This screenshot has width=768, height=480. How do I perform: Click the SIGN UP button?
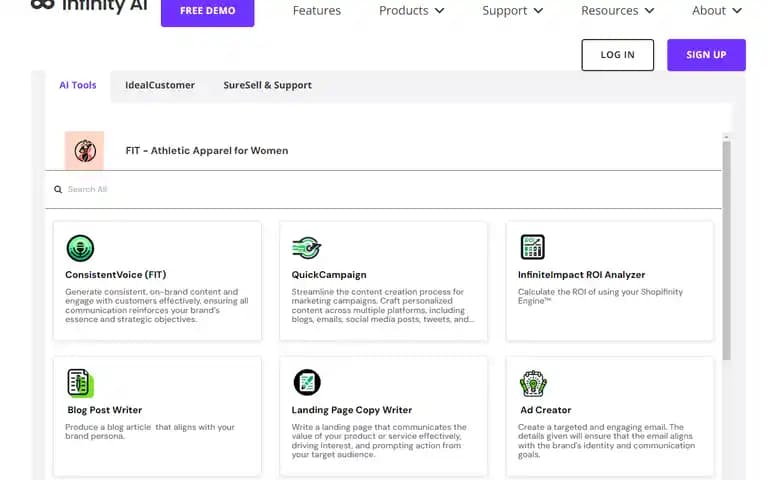tap(706, 55)
